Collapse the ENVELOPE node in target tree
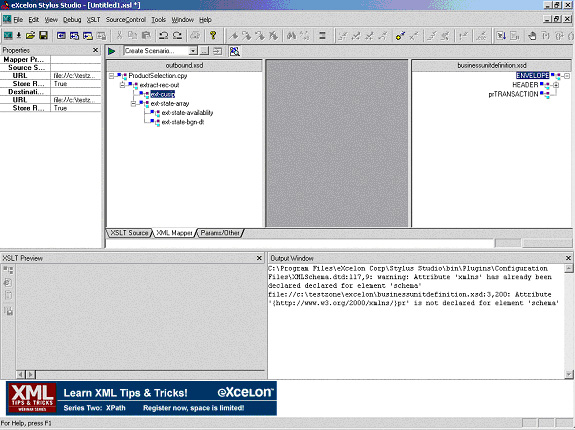This screenshot has width=575, height=430. click(x=567, y=76)
